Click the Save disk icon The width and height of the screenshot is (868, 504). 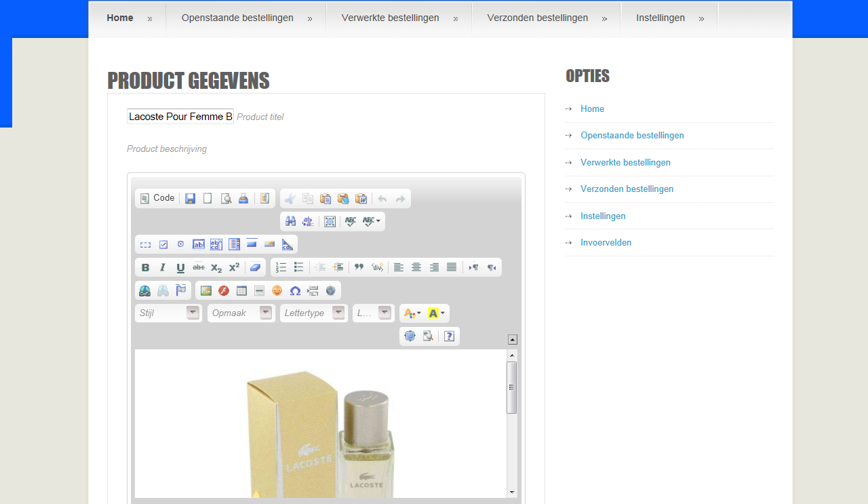[191, 198]
